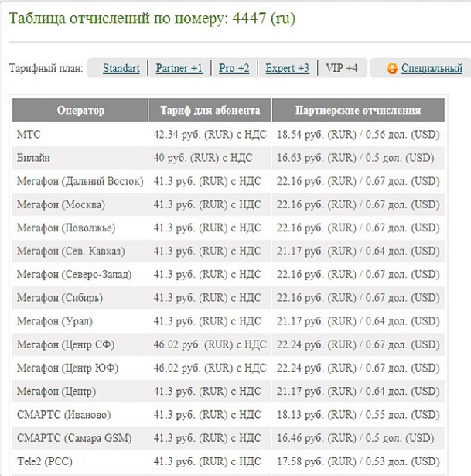Open the Expert +3 tariff plan

coord(288,68)
